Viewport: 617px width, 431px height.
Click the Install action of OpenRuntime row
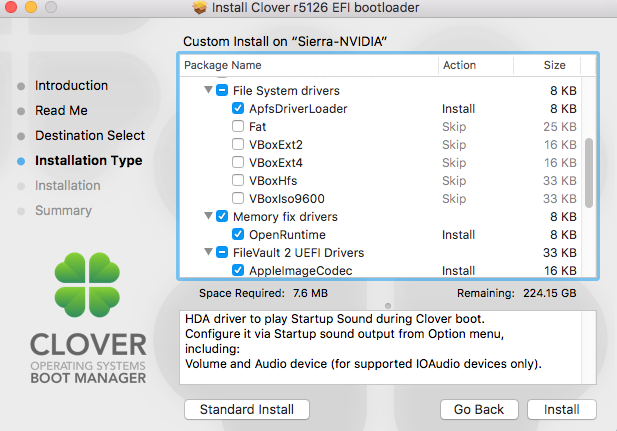458,235
